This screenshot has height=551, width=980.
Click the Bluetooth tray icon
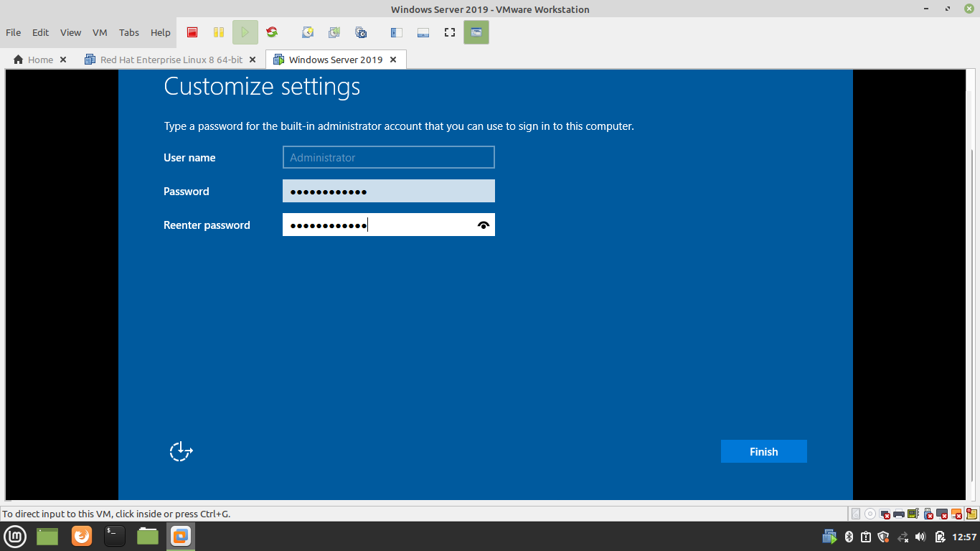click(849, 537)
